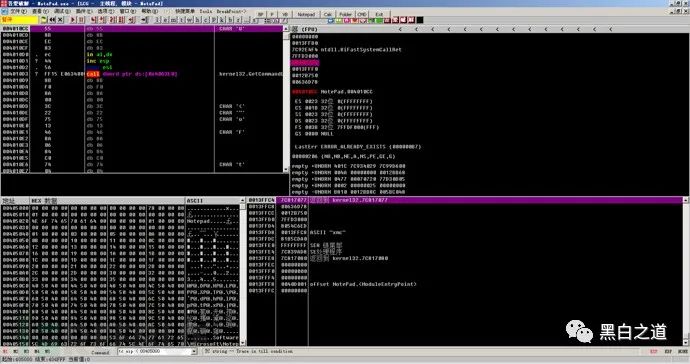Click the Pause execution icon
The height and width of the screenshot is (364, 690).
pyautogui.click(x=81, y=20)
